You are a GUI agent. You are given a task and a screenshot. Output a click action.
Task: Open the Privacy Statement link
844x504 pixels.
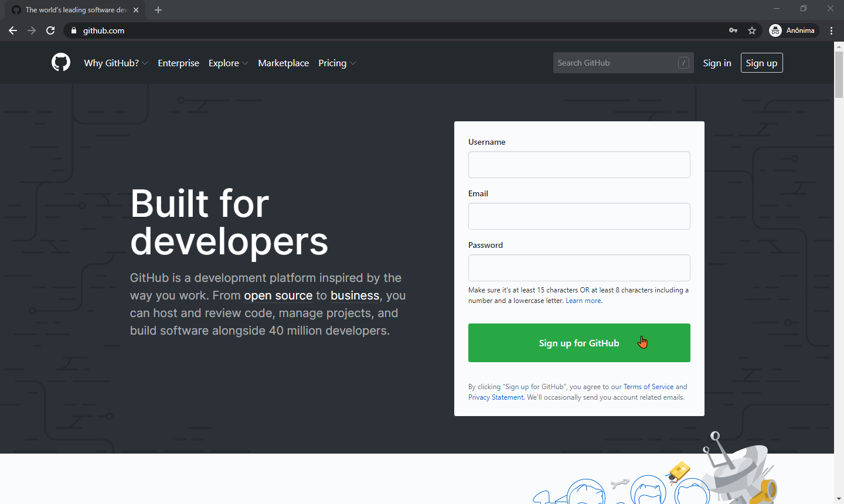pyautogui.click(x=496, y=397)
